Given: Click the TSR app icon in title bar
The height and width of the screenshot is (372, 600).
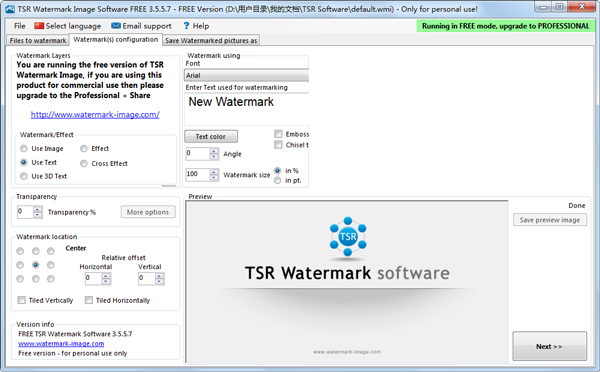Looking at the screenshot, I should [x=10, y=9].
